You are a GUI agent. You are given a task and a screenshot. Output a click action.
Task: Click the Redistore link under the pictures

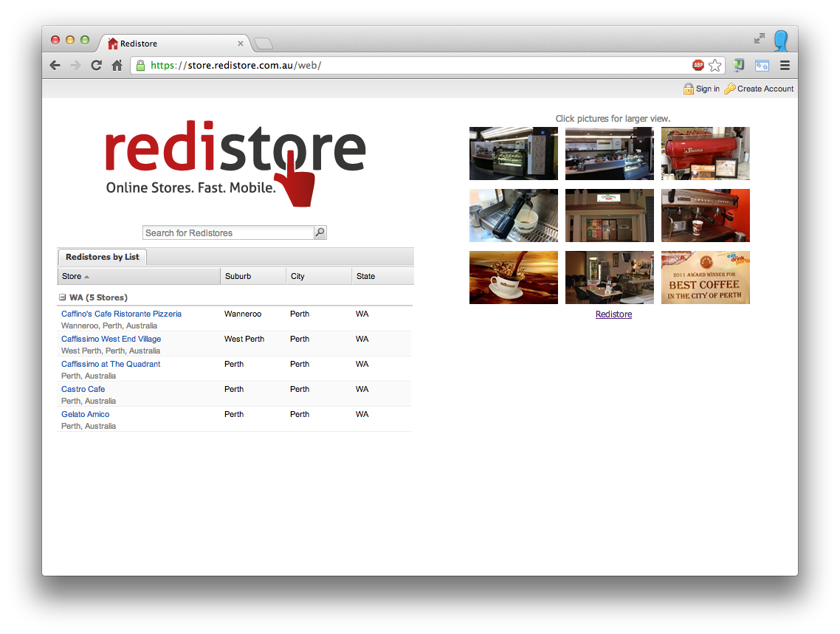tap(614, 314)
